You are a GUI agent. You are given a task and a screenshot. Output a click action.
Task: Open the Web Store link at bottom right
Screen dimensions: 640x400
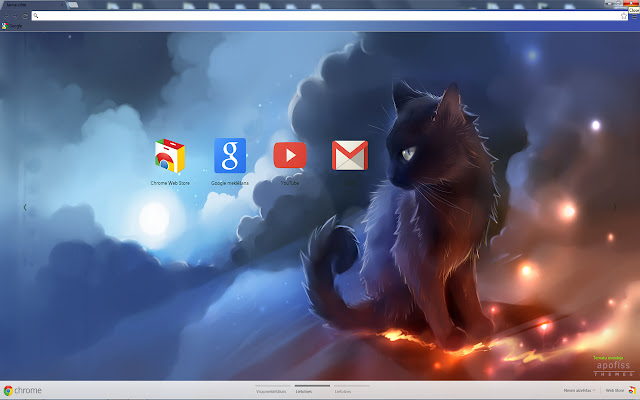point(615,391)
